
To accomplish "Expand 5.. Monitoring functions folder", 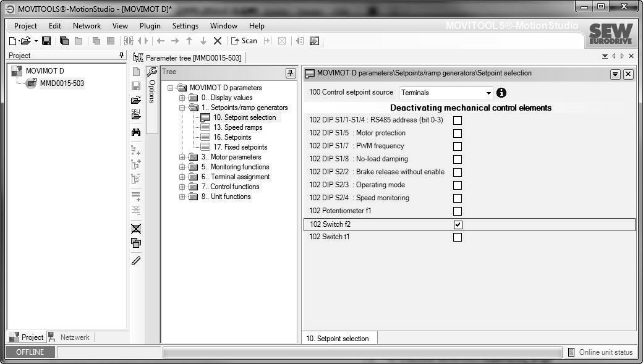I will tap(182, 167).
